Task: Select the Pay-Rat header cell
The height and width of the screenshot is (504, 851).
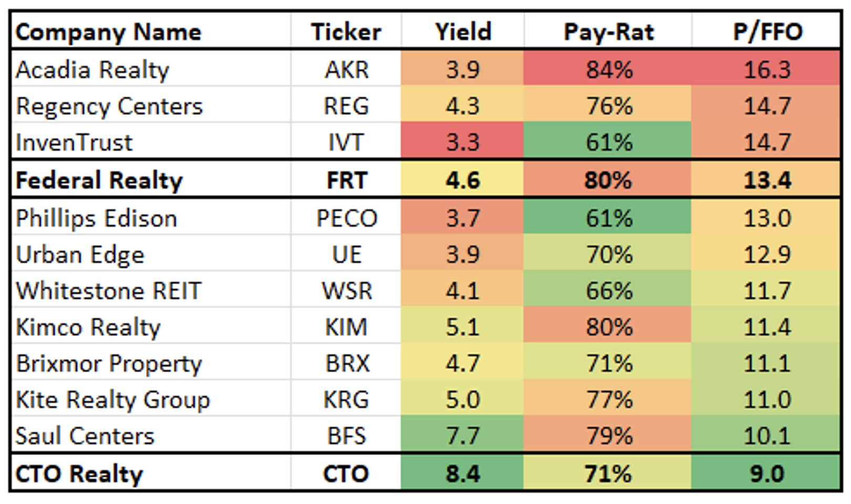Action: [608, 32]
